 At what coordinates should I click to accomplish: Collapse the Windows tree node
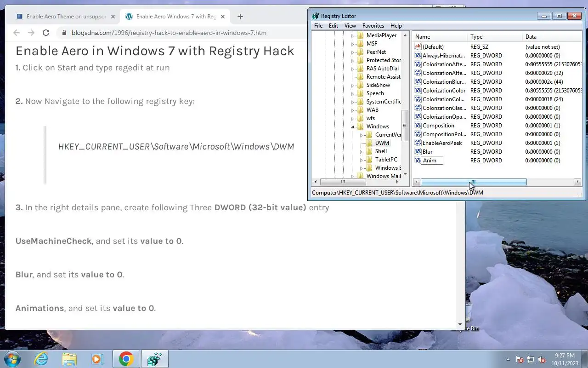pos(352,127)
